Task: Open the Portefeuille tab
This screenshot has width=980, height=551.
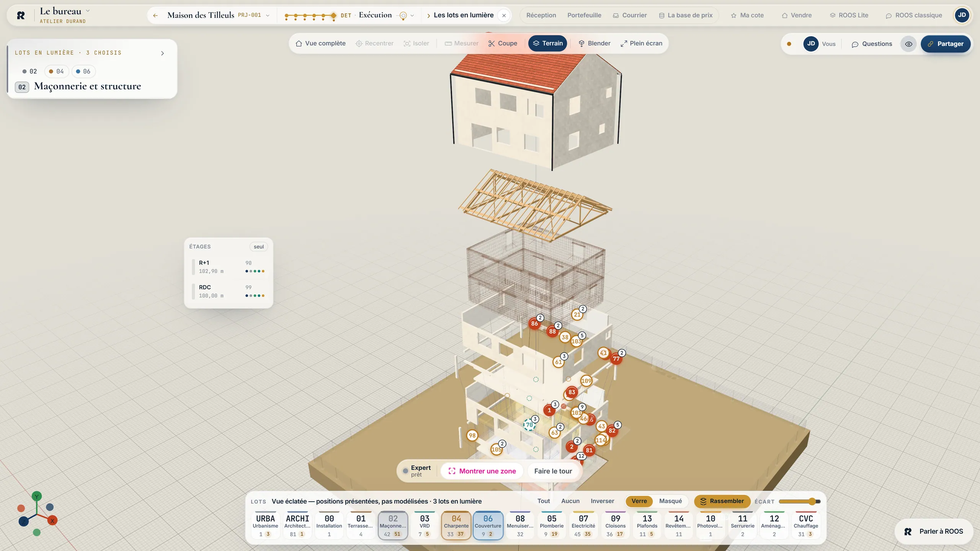Action: (x=584, y=15)
